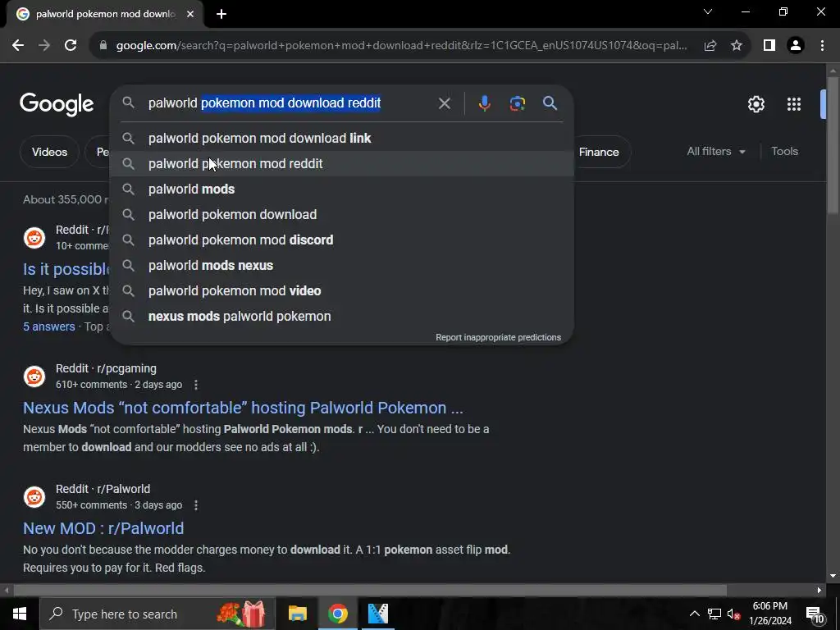Click the vertical page scrollbar thumb
Viewport: 840px width, 630px height.
[x=833, y=144]
